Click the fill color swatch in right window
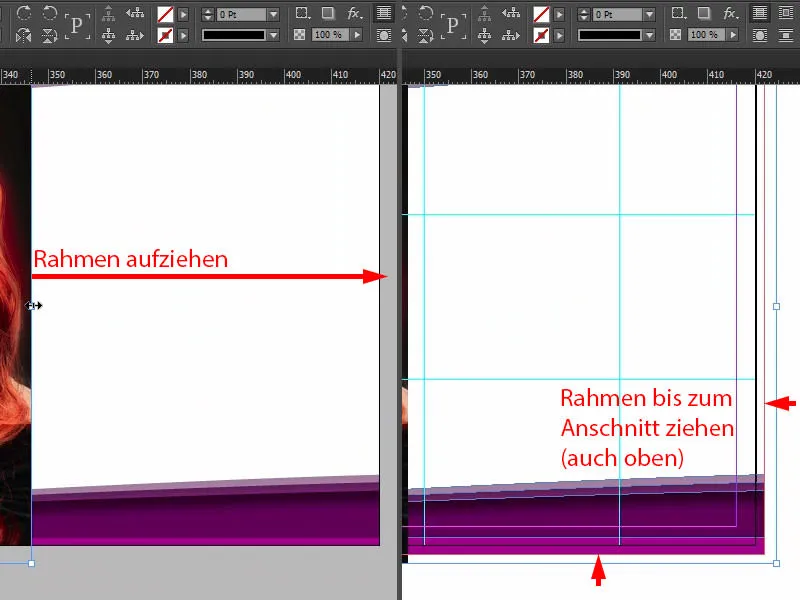Viewport: 800px width, 600px height. coord(541,14)
